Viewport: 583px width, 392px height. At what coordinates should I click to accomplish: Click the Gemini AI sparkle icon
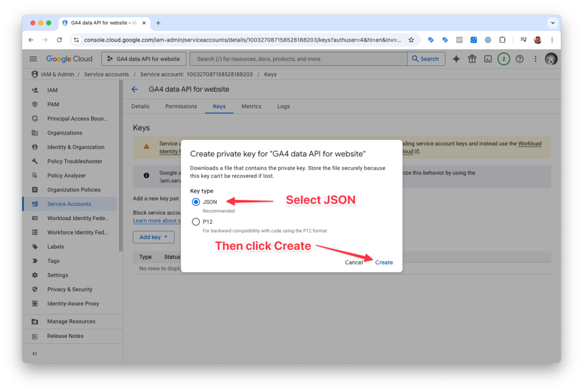456,59
